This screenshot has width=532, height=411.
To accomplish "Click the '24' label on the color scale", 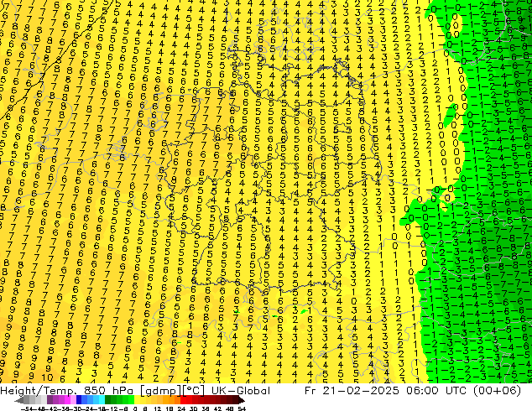I will (181, 409).
